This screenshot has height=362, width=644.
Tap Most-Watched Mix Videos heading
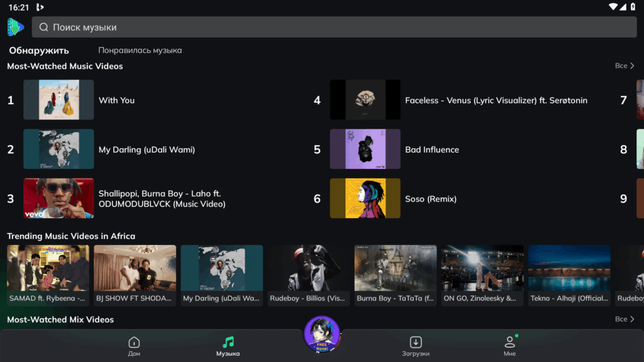coord(60,319)
